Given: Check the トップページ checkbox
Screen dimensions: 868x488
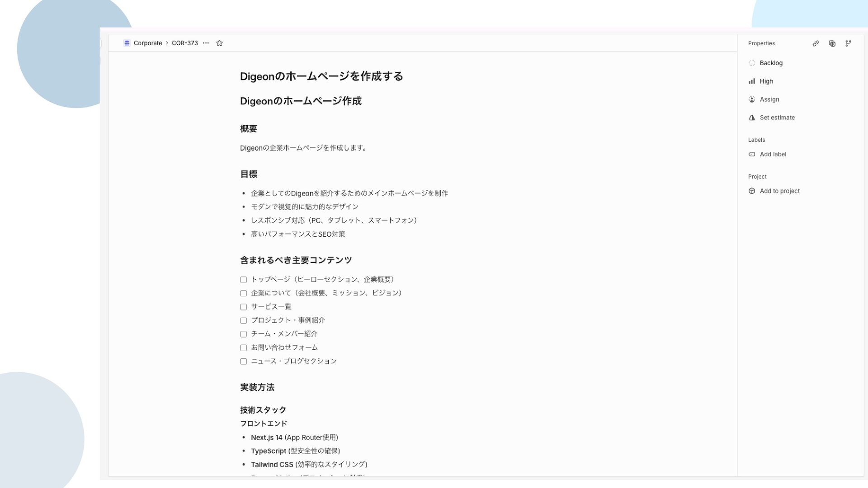Looking at the screenshot, I should click(243, 280).
